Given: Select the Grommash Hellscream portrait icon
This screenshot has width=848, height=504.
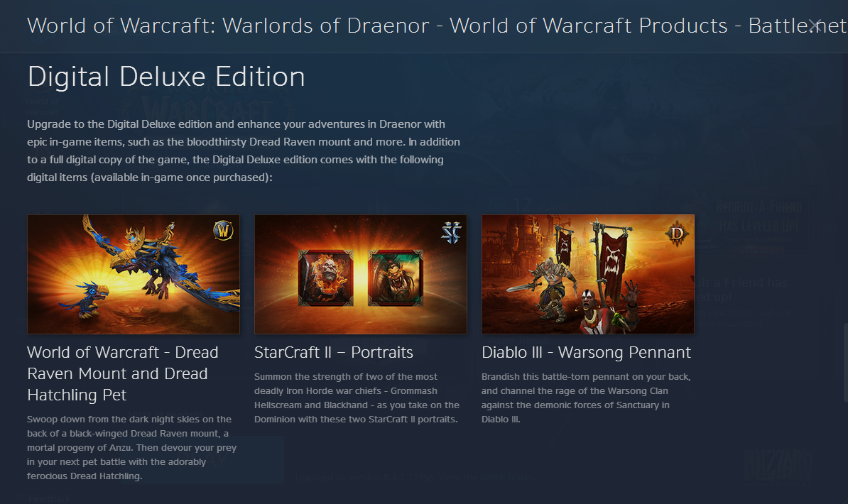Looking at the screenshot, I should coord(325,278).
